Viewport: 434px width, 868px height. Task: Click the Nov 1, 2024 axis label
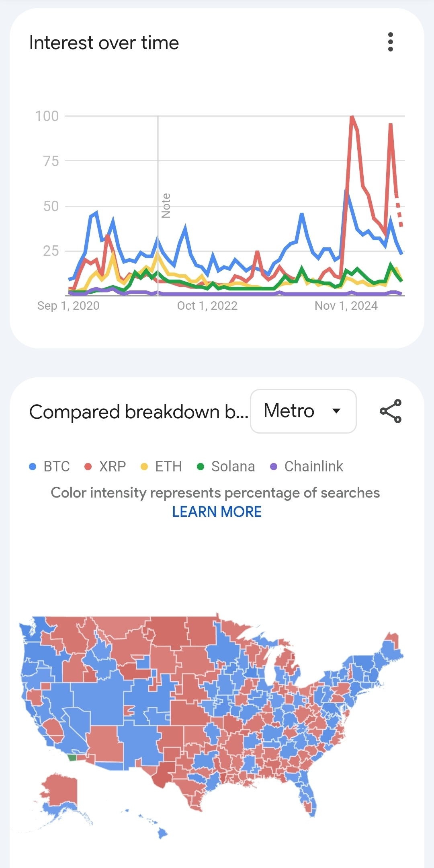346,306
